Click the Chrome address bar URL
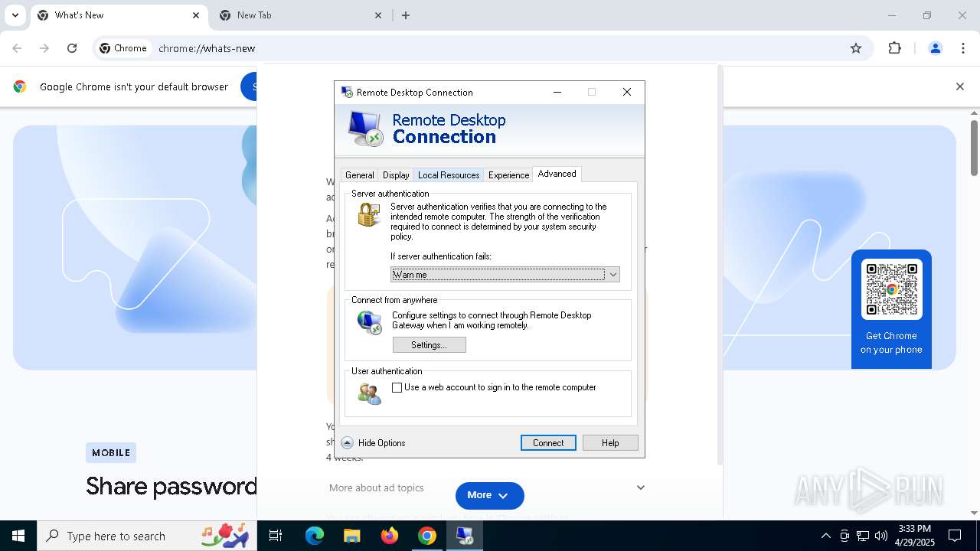Screen dimensions: 980x551 (x=207, y=48)
